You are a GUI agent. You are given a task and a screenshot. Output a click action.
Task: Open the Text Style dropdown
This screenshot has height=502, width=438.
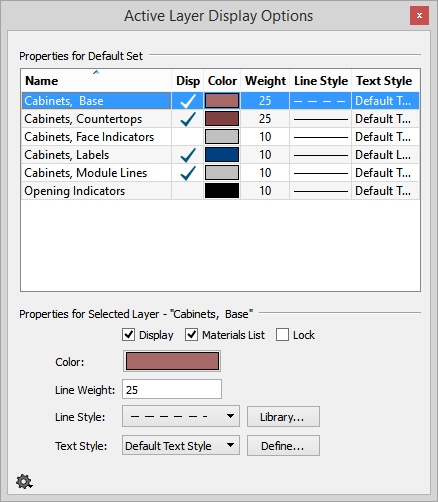[x=181, y=445]
